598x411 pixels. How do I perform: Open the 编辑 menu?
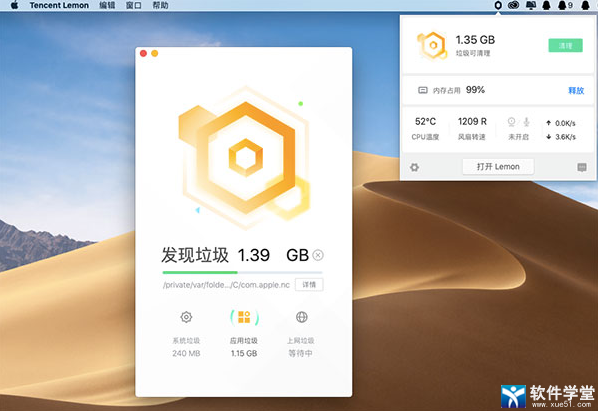click(x=107, y=5)
